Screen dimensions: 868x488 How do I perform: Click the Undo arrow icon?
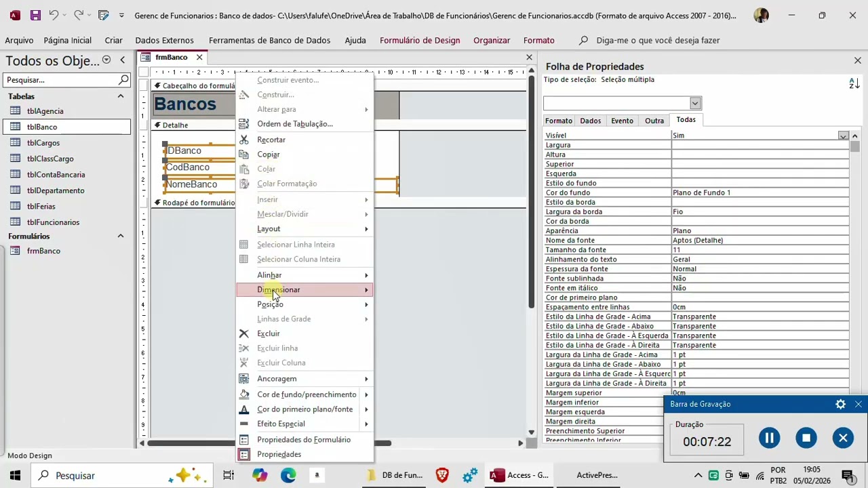(x=54, y=15)
